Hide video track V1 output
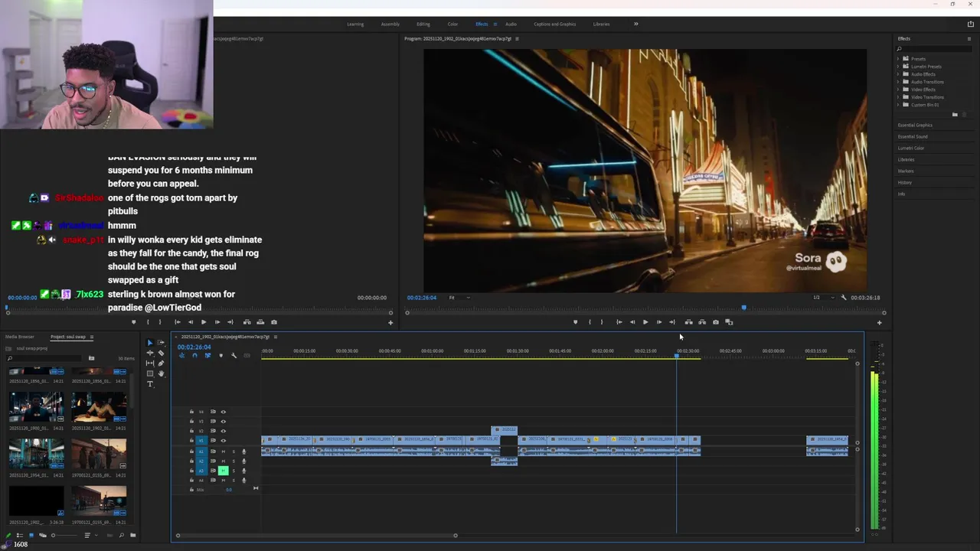980x551 pixels. point(224,441)
